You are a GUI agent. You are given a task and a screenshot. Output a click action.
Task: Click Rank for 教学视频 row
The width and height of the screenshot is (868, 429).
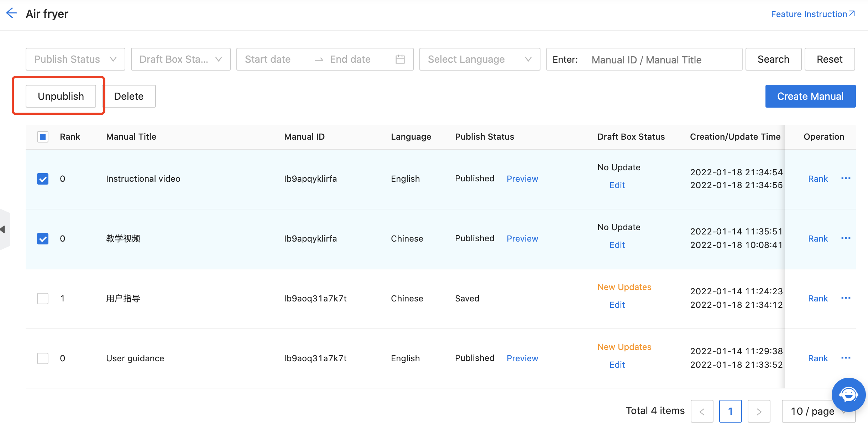(x=818, y=238)
